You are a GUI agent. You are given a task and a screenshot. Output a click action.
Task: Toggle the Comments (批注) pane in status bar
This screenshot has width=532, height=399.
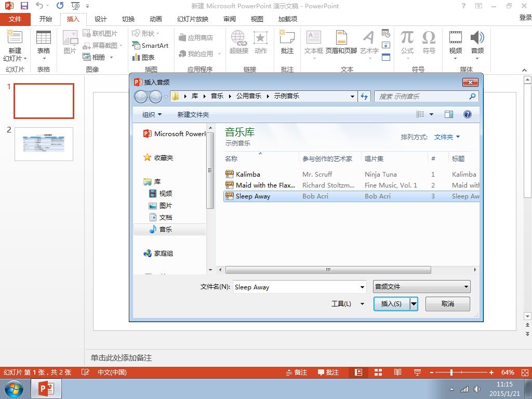[x=328, y=372]
